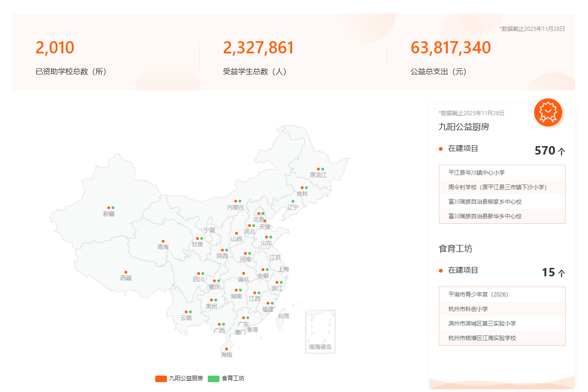588x392 pixels.
Task: Click the orange marker above 湖北
Action: (243, 274)
